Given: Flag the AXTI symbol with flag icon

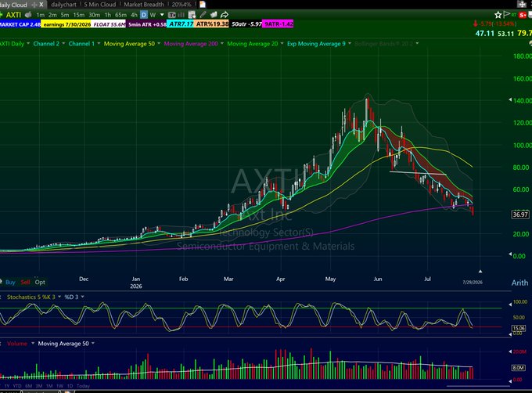Looking at the screenshot, I should (506, 14).
